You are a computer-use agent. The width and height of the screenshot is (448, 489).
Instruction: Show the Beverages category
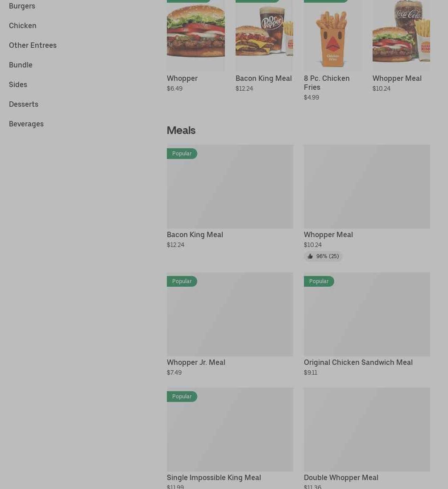[x=26, y=124]
